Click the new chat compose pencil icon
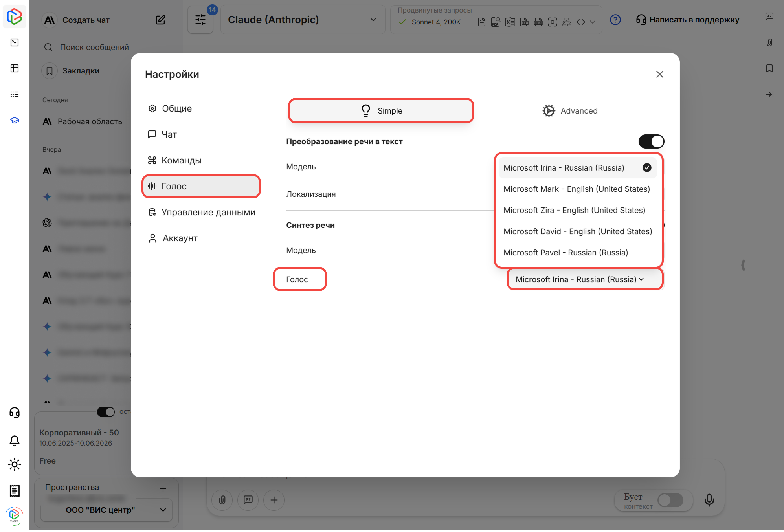Image resolution: width=784 pixels, height=532 pixels. 160,20
